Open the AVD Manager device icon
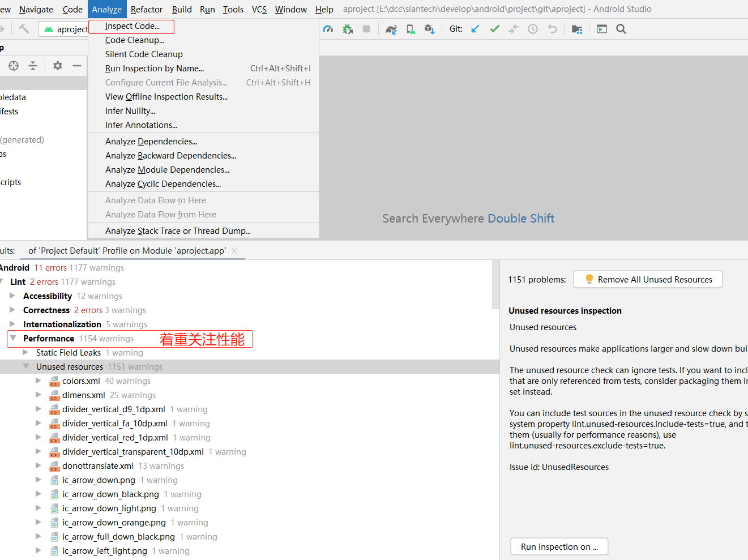Screen dimensions: 748x560 point(411,29)
